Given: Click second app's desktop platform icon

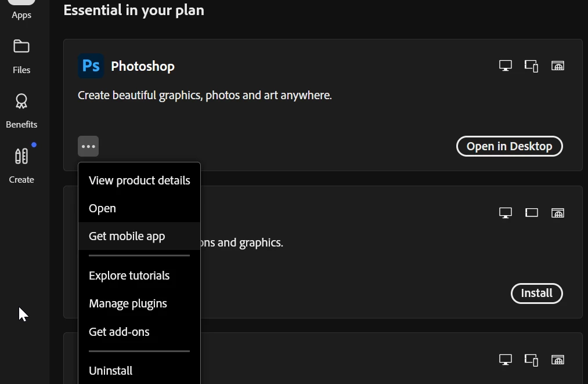Looking at the screenshot, I should (x=506, y=213).
